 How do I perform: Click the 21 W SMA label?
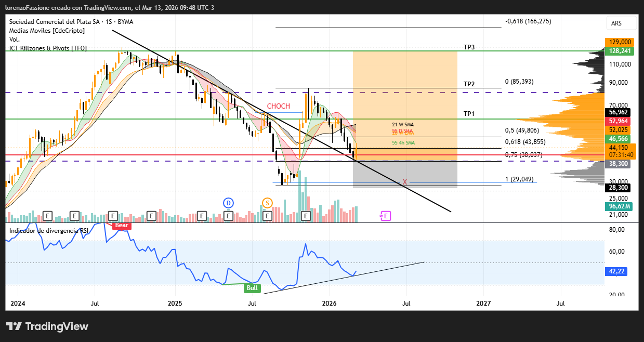pos(403,125)
